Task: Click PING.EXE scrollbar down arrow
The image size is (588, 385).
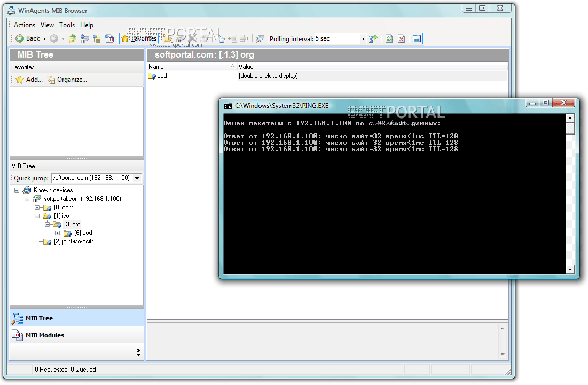Action: 570,270
